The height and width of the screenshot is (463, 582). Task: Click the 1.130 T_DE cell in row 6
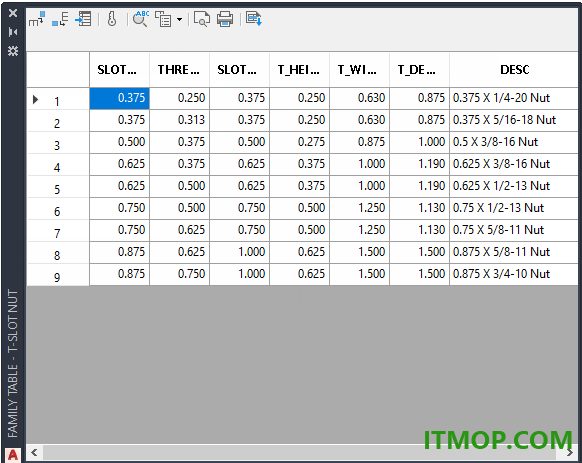420,208
